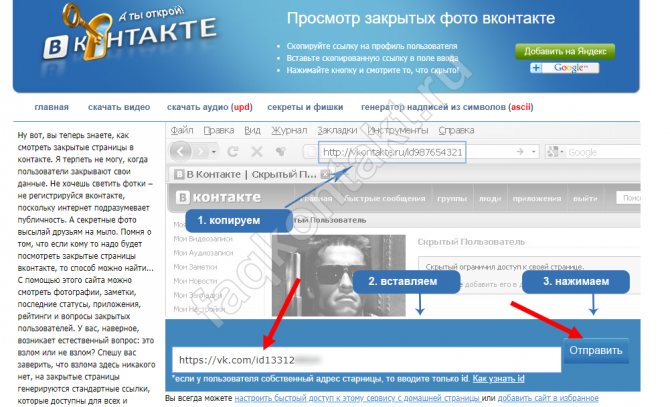
Task: Go to the 'главная' page link
Action: click(51, 107)
